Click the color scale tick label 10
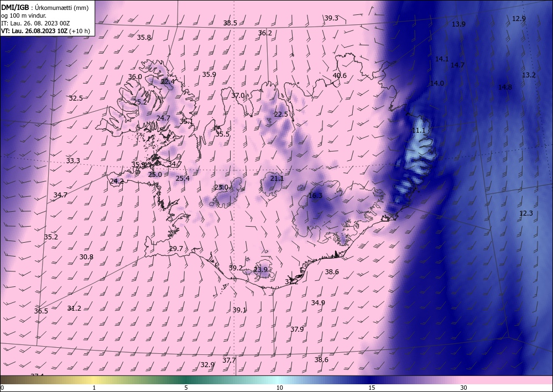The height and width of the screenshot is (392, 553). click(279, 388)
